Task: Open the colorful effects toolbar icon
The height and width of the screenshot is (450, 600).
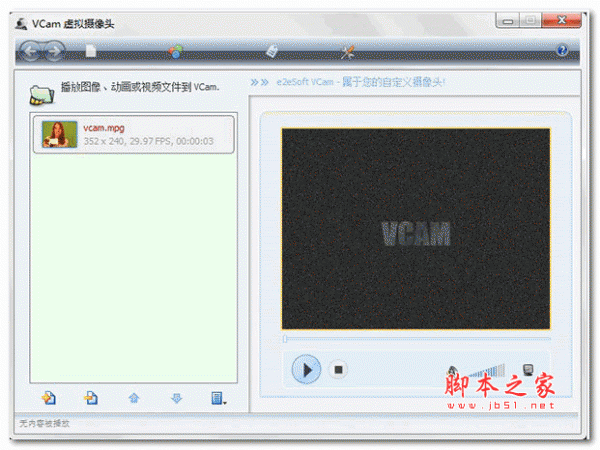Action: click(x=176, y=51)
